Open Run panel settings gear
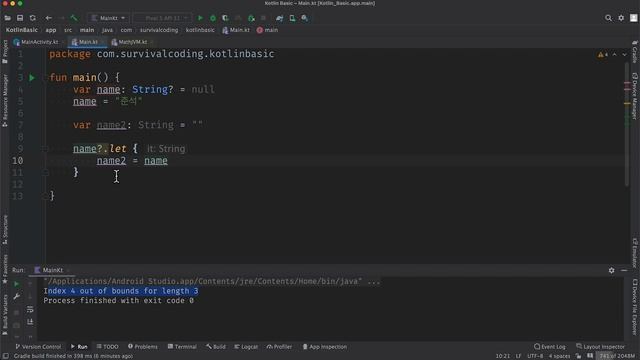The image size is (640, 360). click(x=611, y=270)
